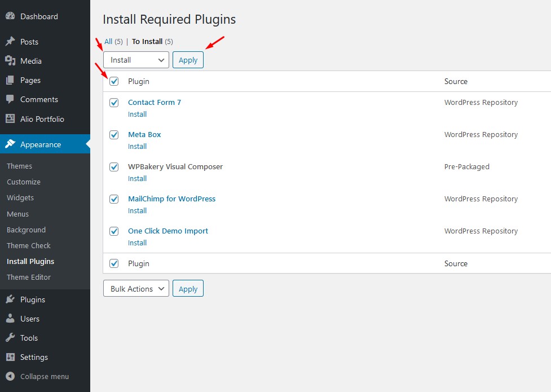
Task: Click Install link under WPBakery Visual Composer
Action: point(137,178)
